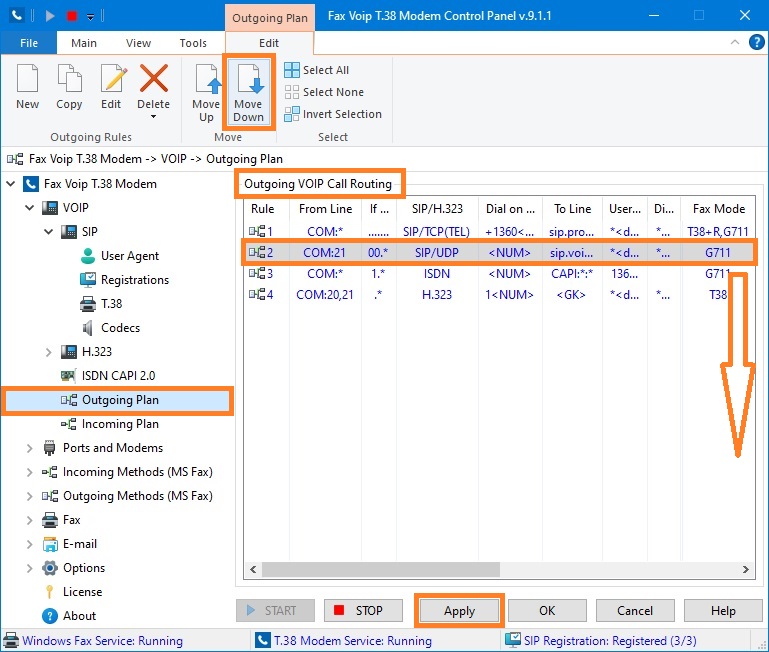Click the OK button
The height and width of the screenshot is (652, 769).
point(547,611)
